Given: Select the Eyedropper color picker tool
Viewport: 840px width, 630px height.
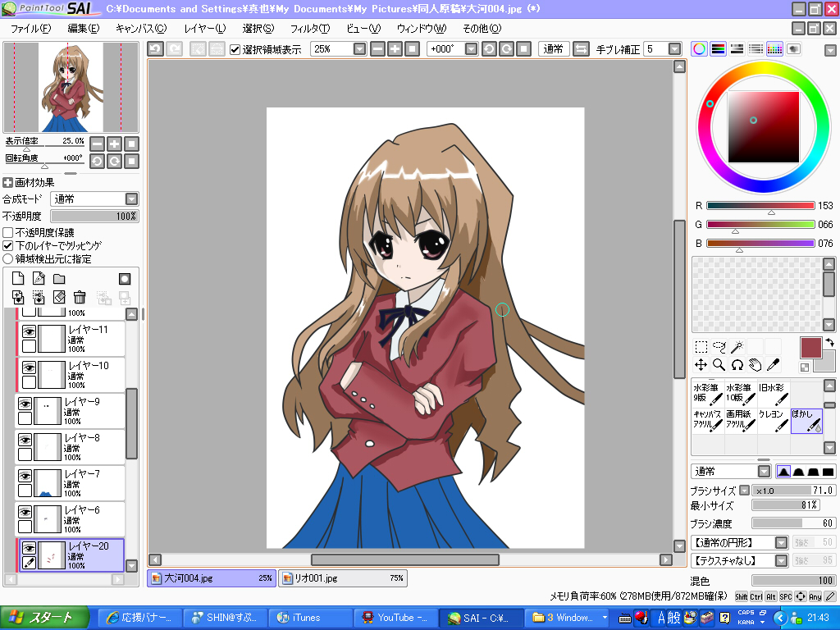Looking at the screenshot, I should 773,365.
